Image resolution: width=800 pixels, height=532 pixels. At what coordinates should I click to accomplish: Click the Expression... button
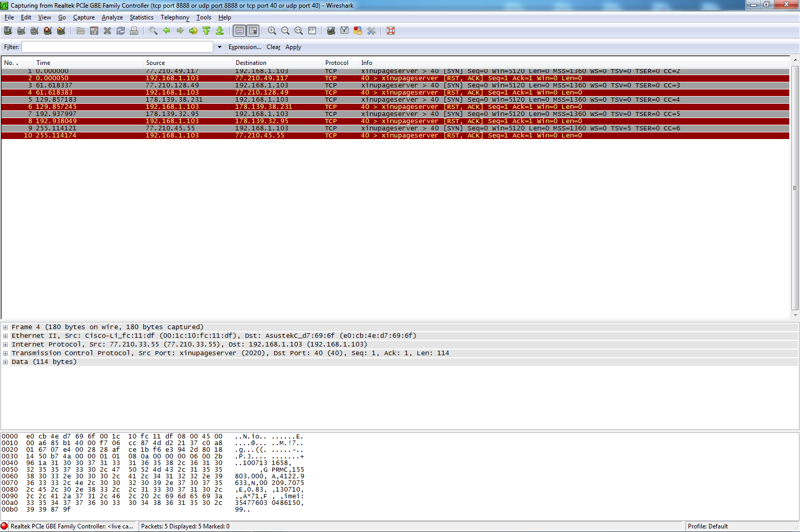tap(245, 47)
